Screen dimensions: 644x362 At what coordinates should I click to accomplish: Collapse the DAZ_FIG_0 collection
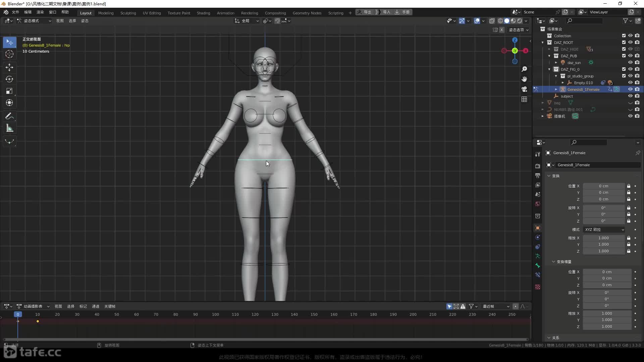tap(549, 69)
